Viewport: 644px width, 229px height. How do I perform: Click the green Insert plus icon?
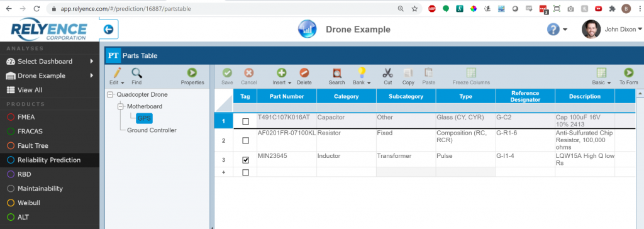tap(281, 73)
